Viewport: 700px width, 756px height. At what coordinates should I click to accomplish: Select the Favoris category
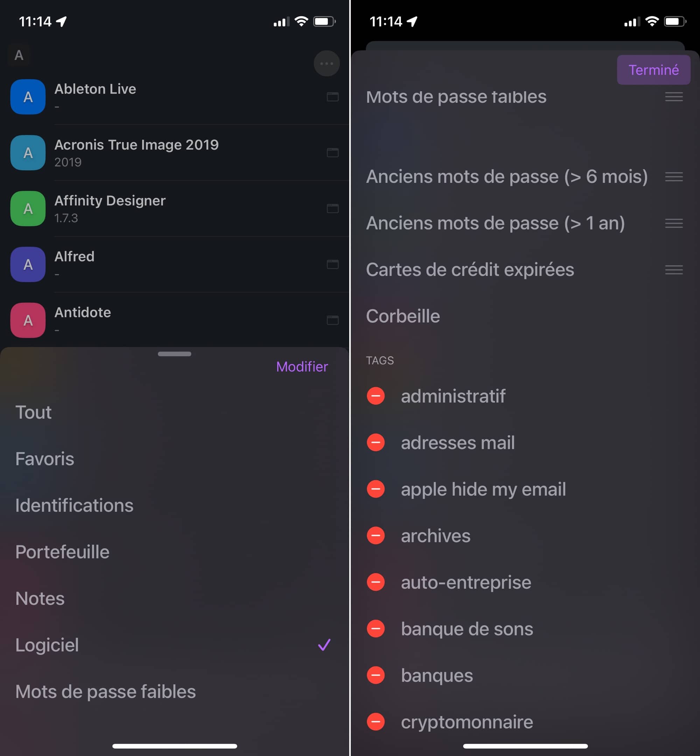(174, 459)
